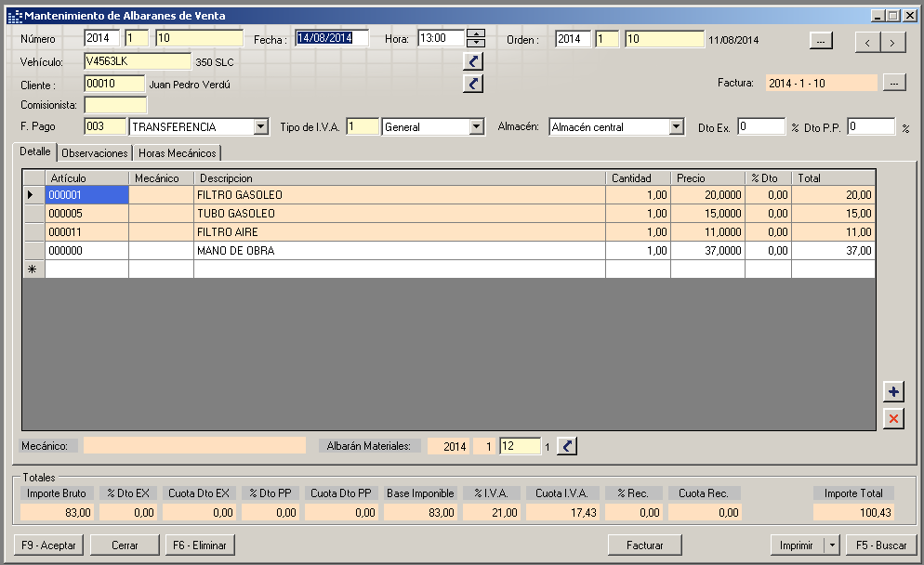Viewport: 924px width, 565px height.
Task: Expand the Almacén central dropdown
Action: tap(677, 126)
